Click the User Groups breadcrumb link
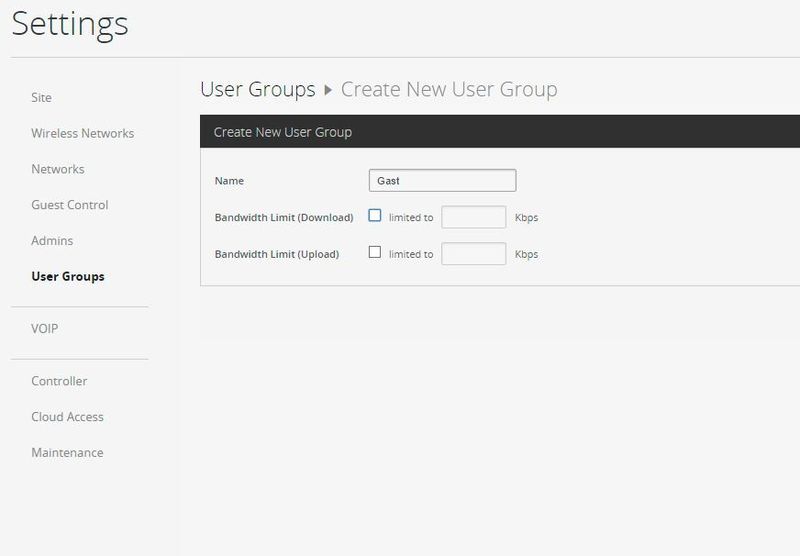 point(258,90)
